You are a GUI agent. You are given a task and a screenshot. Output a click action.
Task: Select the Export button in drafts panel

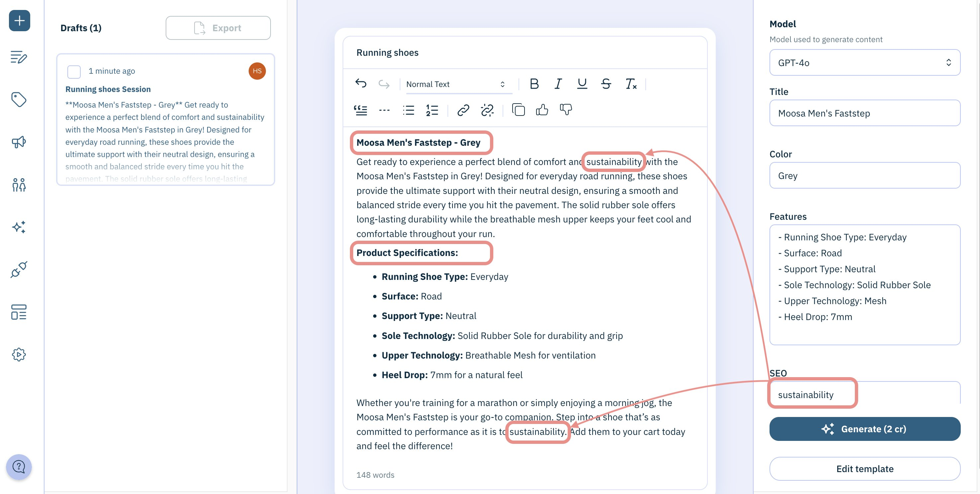click(x=218, y=27)
